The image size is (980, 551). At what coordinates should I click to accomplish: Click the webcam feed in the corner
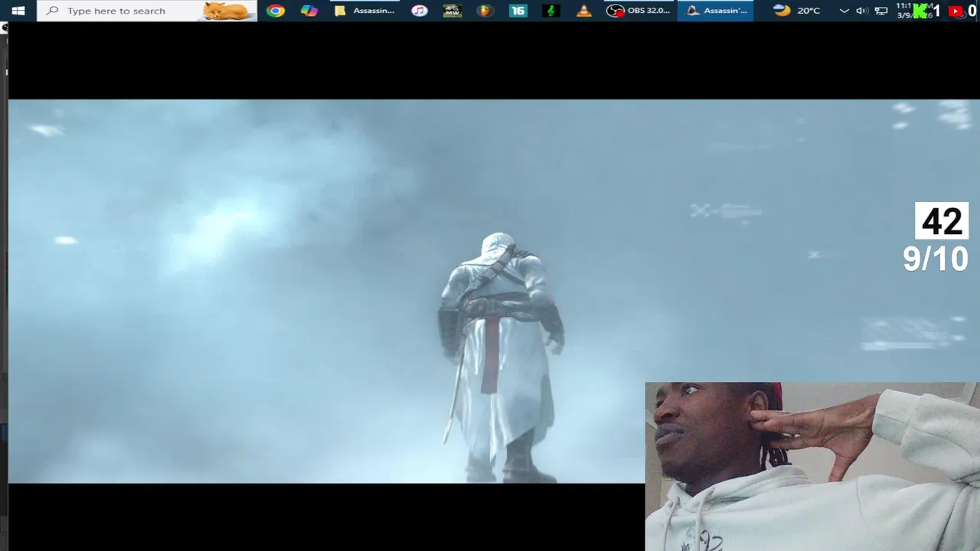812,467
